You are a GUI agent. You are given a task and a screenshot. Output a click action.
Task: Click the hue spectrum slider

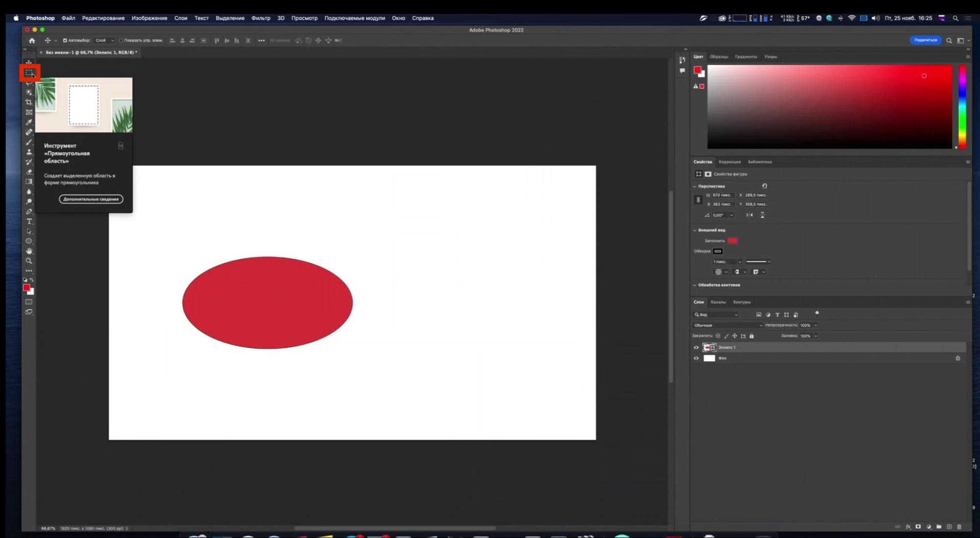(x=962, y=106)
